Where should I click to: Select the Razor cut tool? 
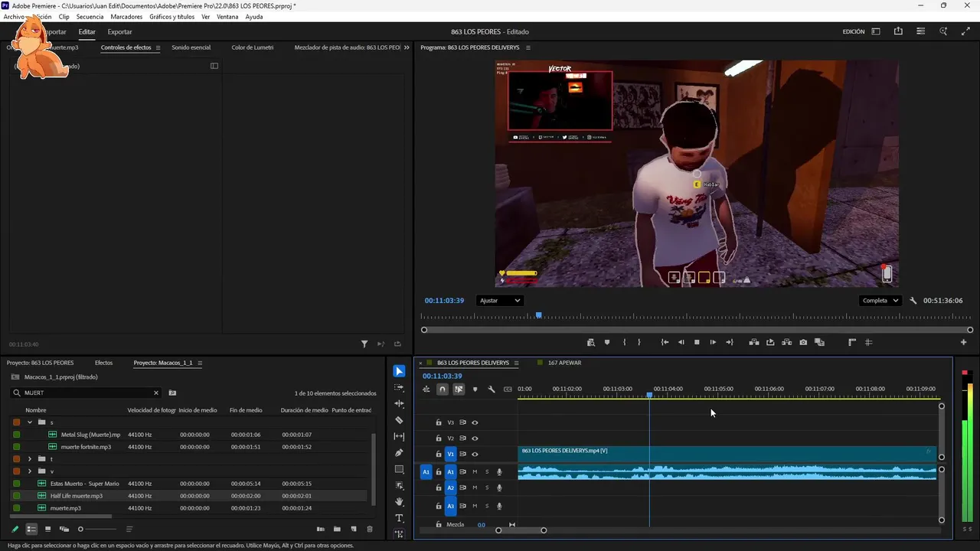click(x=399, y=420)
